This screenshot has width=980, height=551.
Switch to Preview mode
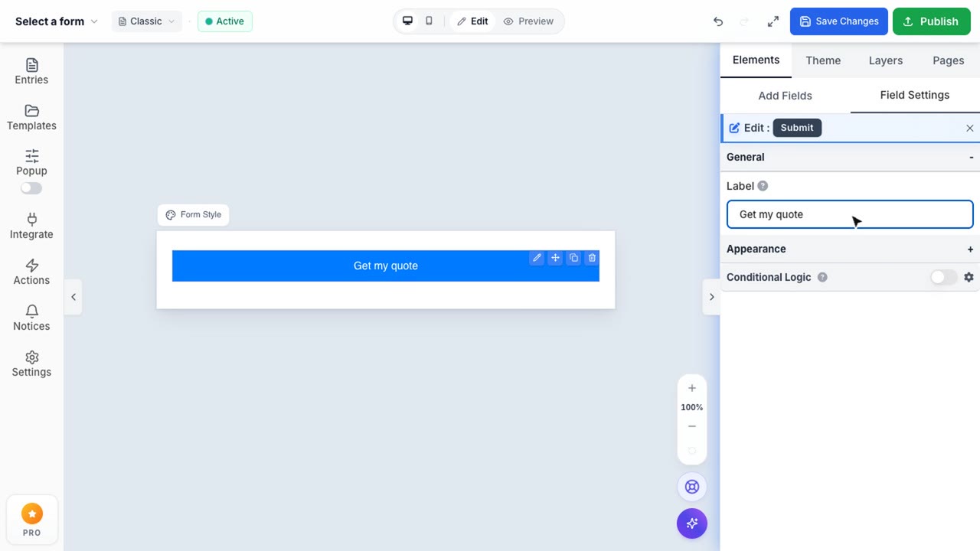(x=528, y=21)
